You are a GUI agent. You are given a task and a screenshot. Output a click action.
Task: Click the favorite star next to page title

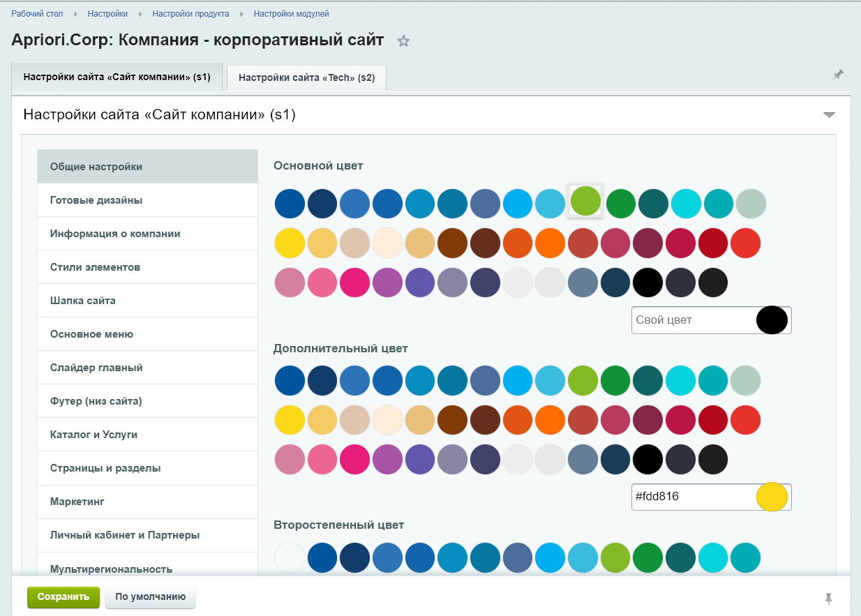coord(403,41)
